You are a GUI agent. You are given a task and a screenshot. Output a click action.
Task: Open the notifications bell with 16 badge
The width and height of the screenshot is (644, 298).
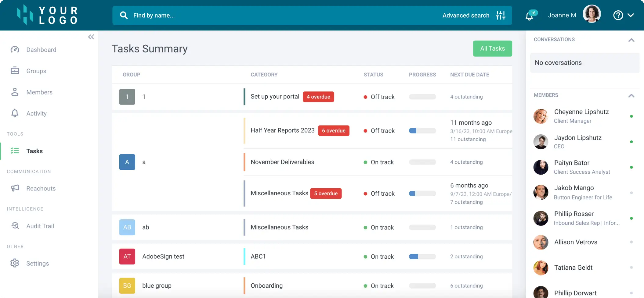(529, 15)
